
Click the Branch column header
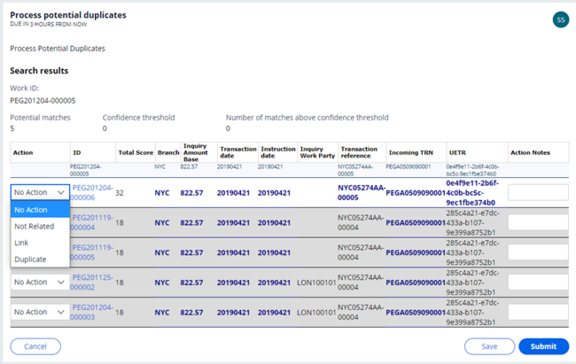point(168,152)
